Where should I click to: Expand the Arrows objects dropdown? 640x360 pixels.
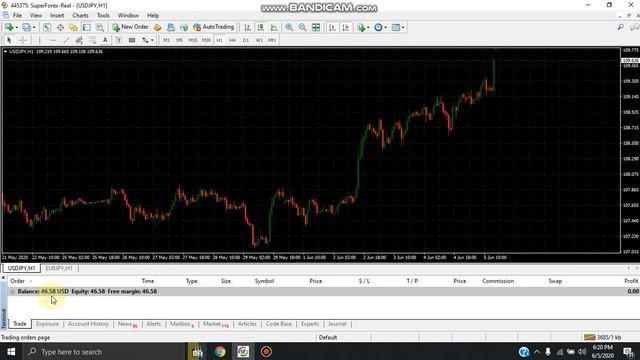click(152, 40)
